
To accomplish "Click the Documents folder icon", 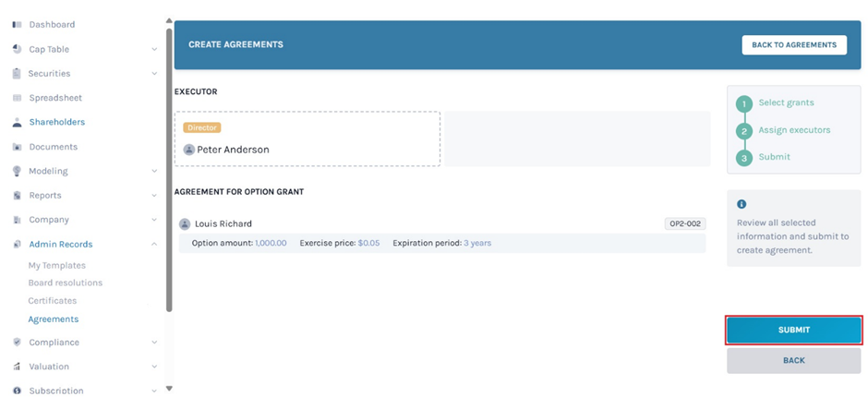I will (x=17, y=147).
